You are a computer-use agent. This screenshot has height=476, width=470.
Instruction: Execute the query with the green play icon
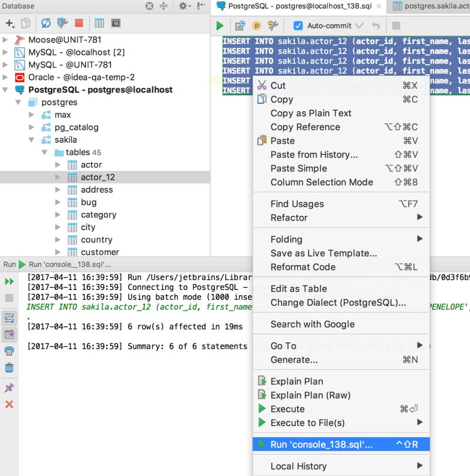point(219,25)
